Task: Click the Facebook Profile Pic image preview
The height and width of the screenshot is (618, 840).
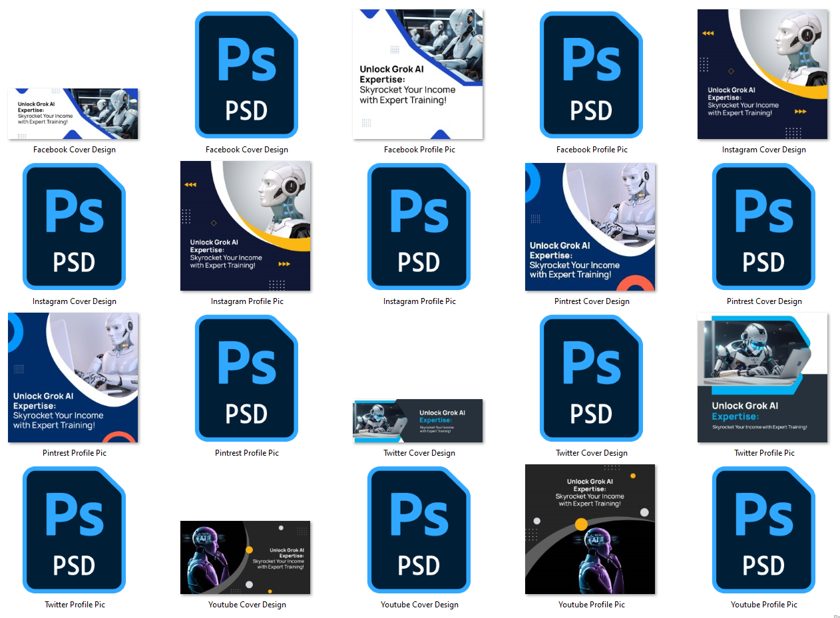Action: 418,75
